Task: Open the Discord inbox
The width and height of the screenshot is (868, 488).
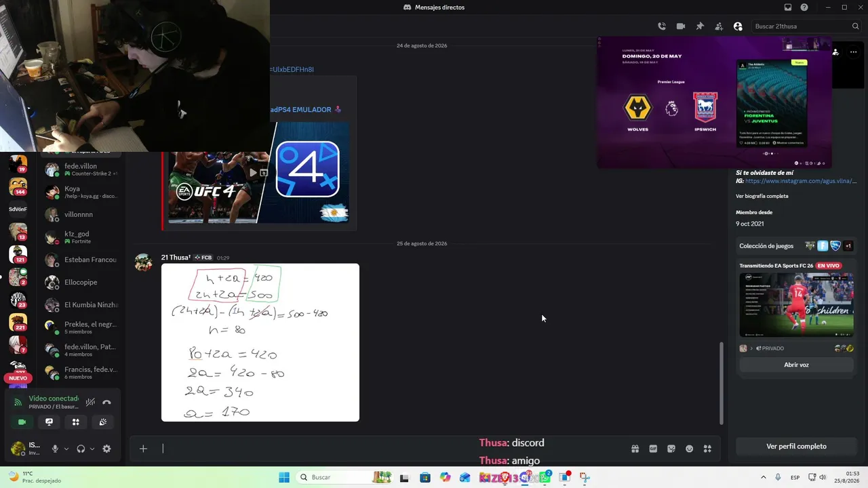Action: (788, 7)
